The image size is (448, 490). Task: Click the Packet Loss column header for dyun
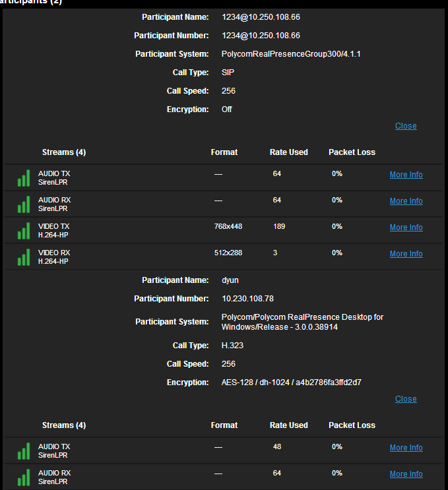tap(352, 425)
